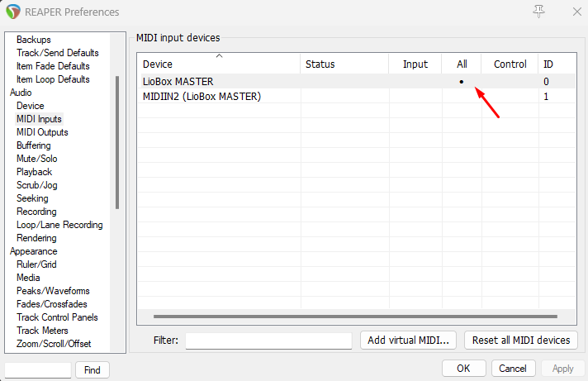Image resolution: width=588 pixels, height=381 pixels.
Task: Open the MIDI Outputs page
Action: pyautogui.click(x=42, y=132)
